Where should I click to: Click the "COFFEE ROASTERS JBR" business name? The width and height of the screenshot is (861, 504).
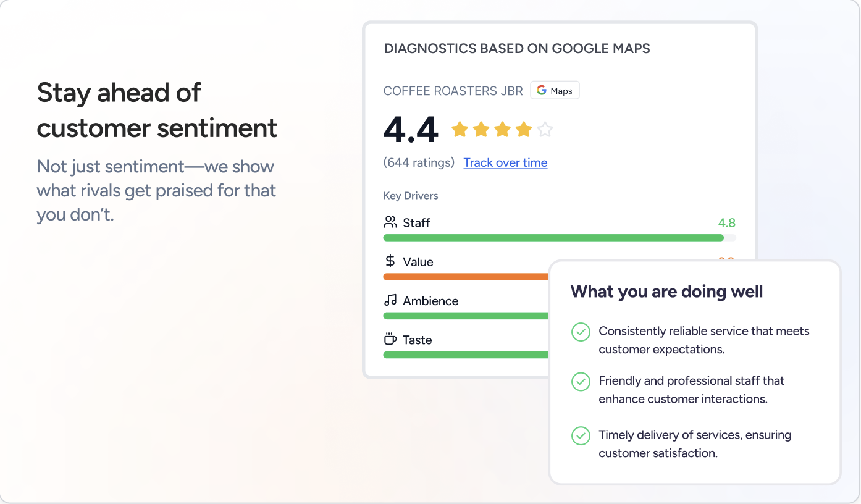pos(453,91)
